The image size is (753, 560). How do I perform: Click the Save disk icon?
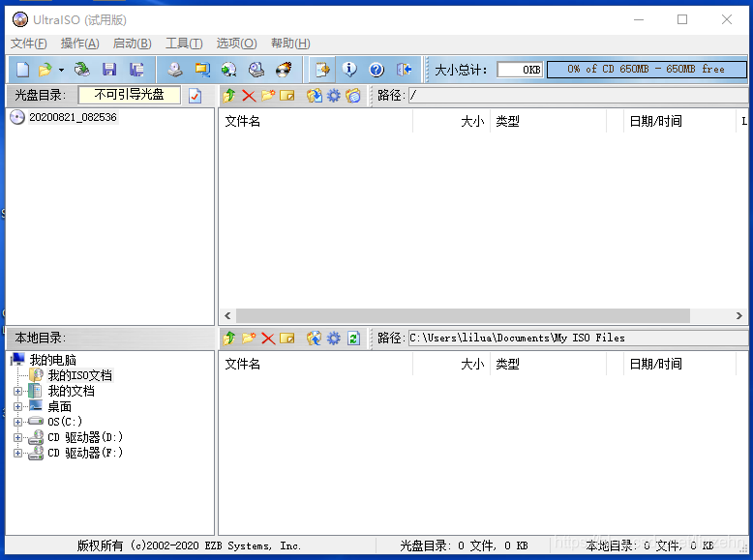(x=109, y=70)
